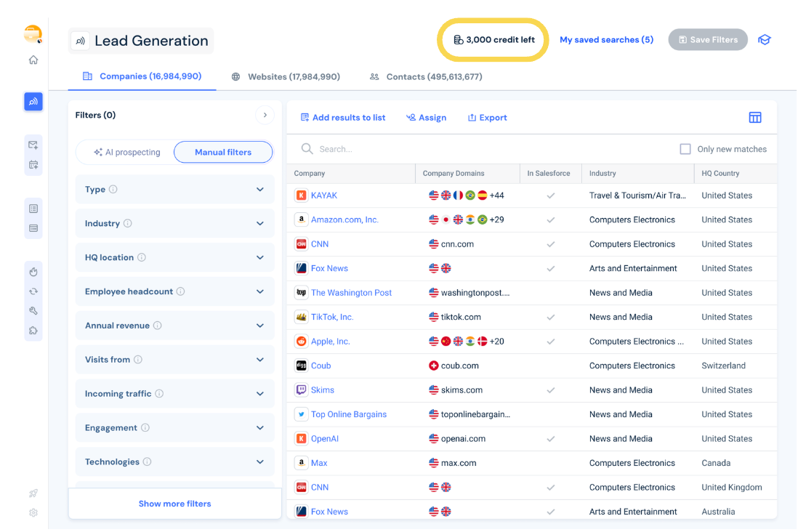The width and height of the screenshot is (798, 532).
Task: Open the TikTok, Inc. company link
Action: point(332,317)
